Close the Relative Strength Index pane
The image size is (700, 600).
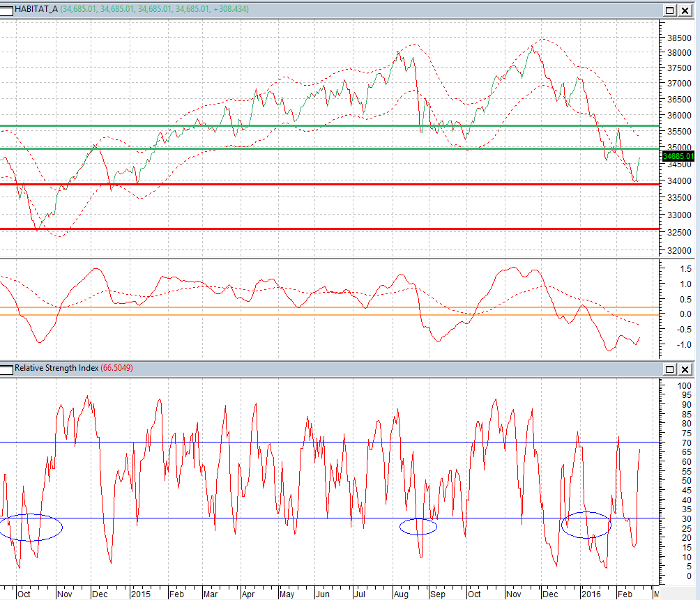pos(685,369)
